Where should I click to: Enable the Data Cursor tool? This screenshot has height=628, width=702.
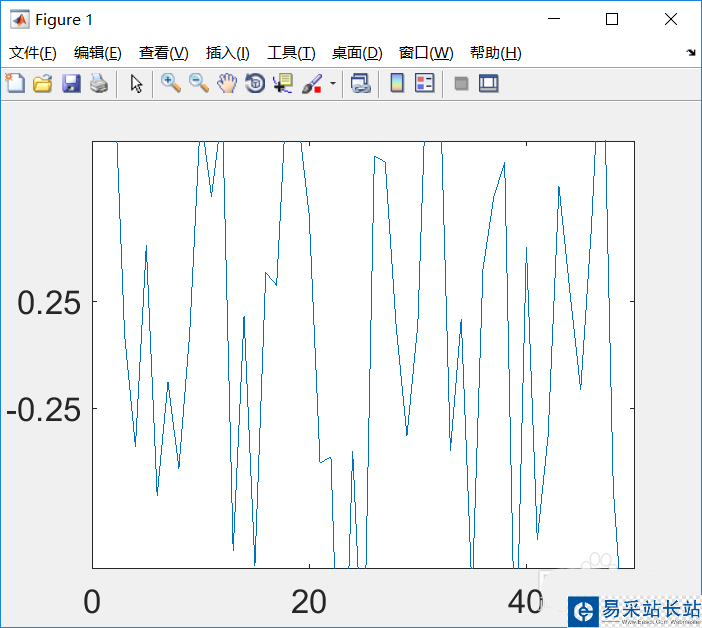coord(283,83)
